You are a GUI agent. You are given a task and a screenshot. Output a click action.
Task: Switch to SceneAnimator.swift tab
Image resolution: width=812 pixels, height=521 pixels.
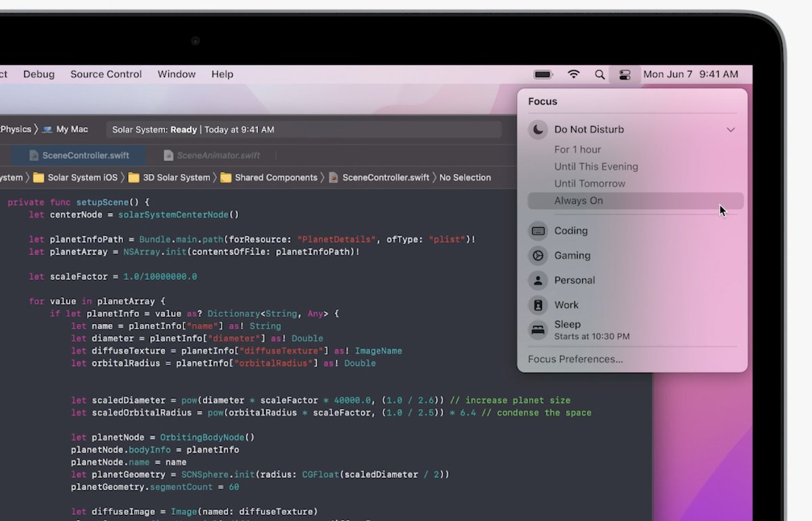(x=212, y=155)
